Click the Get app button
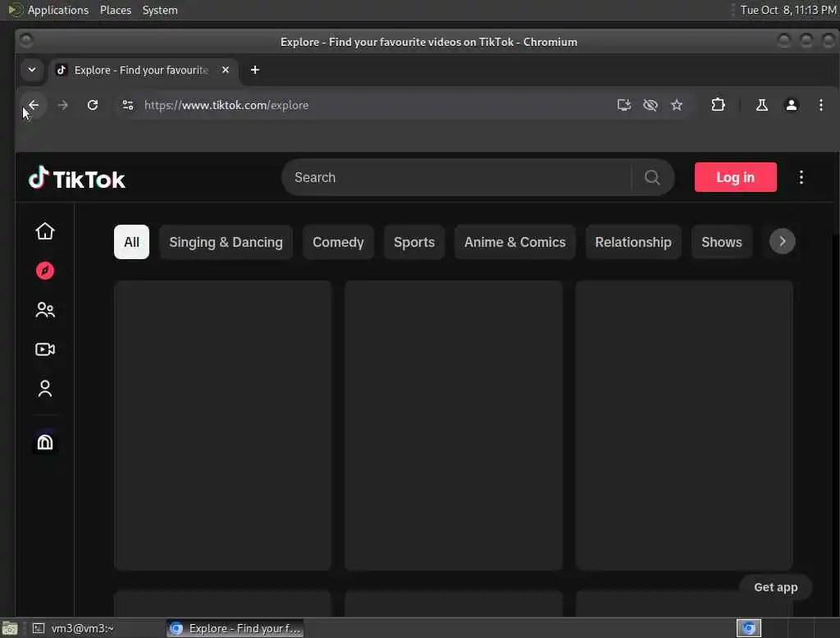Image resolution: width=840 pixels, height=638 pixels. (x=776, y=587)
